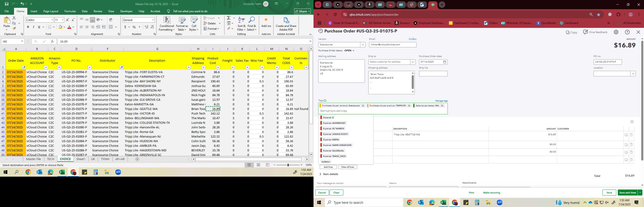Click the Add lines button
The image size is (644, 207).
[328, 167]
